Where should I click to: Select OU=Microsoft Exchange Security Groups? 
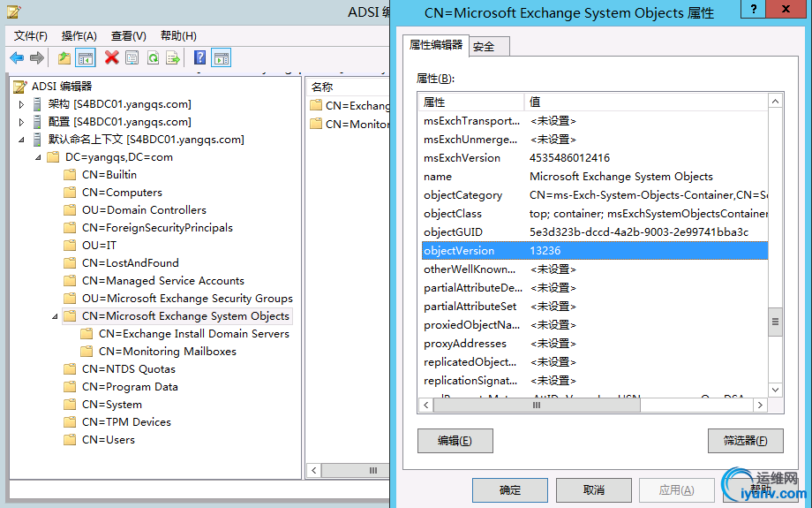tap(187, 299)
